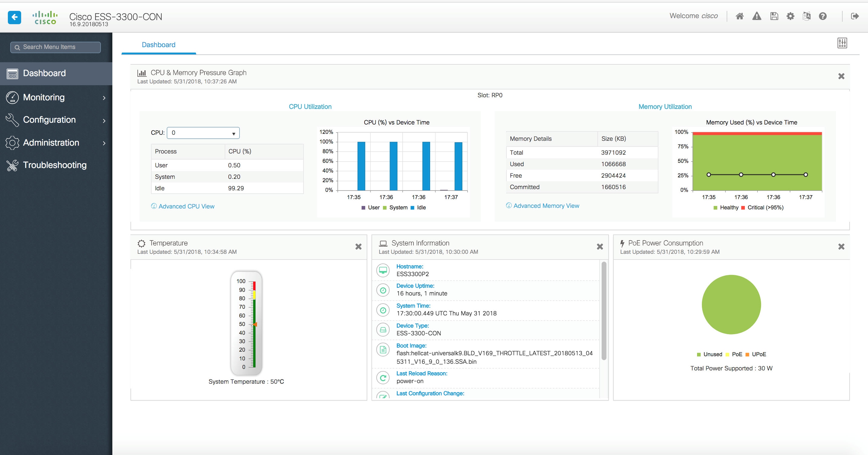Click the Last Reload Reason refresh icon
The height and width of the screenshot is (455, 868).
point(383,378)
